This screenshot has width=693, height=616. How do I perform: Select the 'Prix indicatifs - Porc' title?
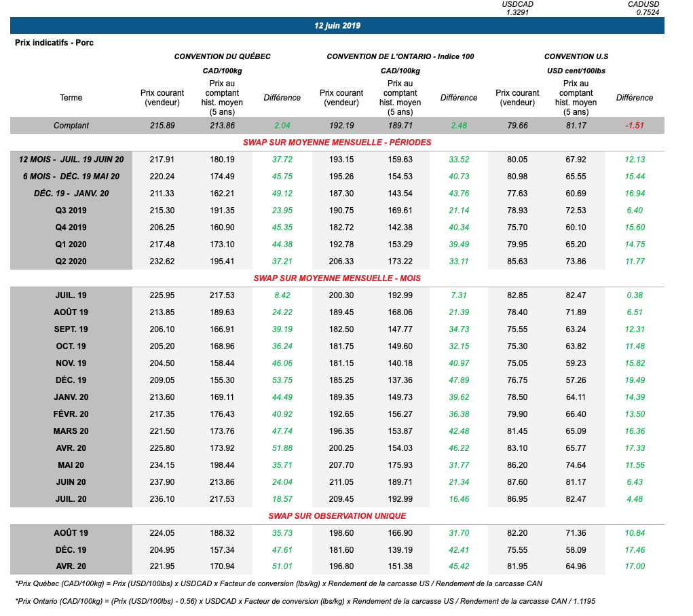click(54, 43)
